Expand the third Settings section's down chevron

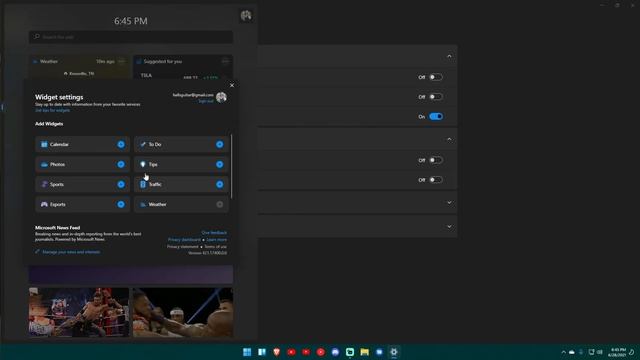(449, 202)
